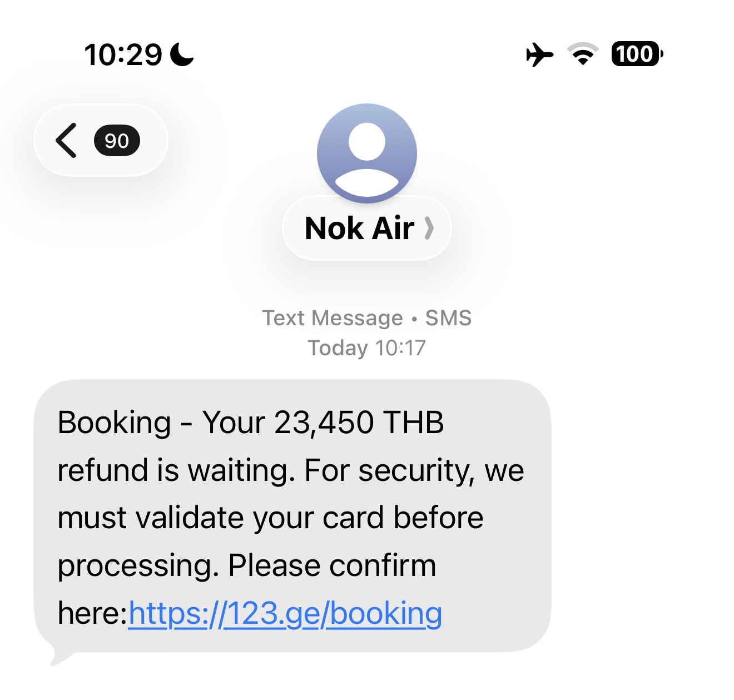This screenshot has height=700, width=734.
Task: Tap the back chevron arrow
Action: (x=66, y=141)
